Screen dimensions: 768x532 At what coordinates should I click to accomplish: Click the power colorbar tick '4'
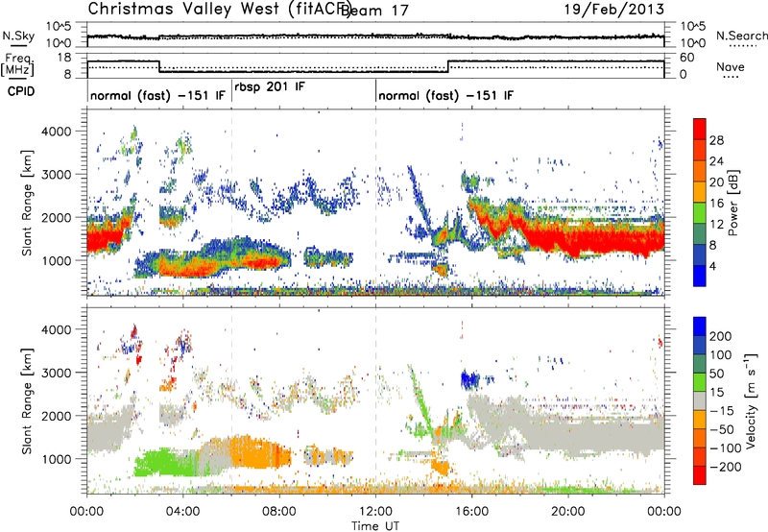(712, 266)
